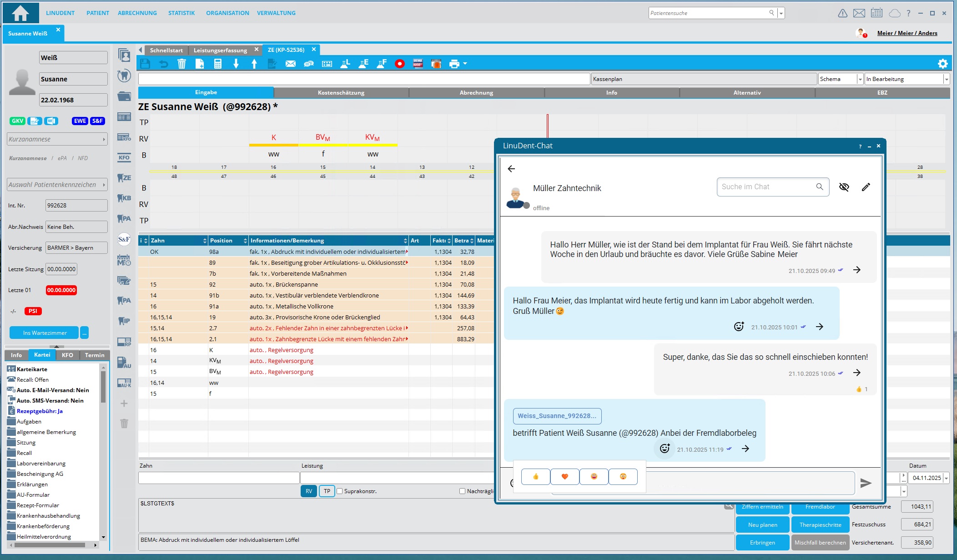Image resolution: width=957 pixels, height=560 pixels.
Task: Click the Ins Wartezimmer button
Action: (45, 333)
